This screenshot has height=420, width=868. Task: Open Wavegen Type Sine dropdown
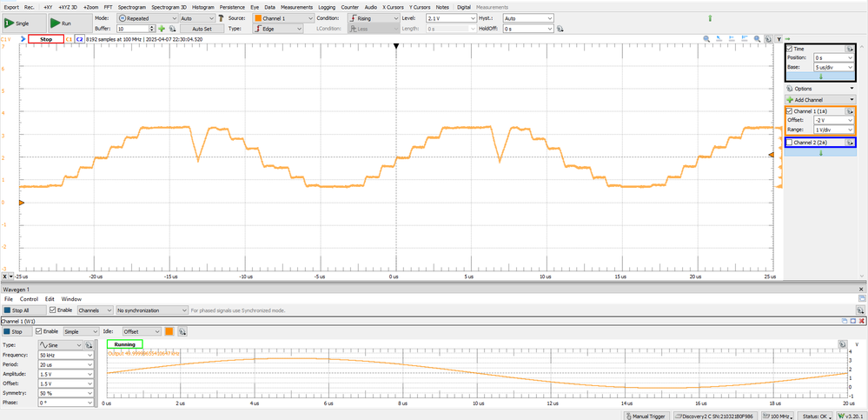[x=60, y=345]
